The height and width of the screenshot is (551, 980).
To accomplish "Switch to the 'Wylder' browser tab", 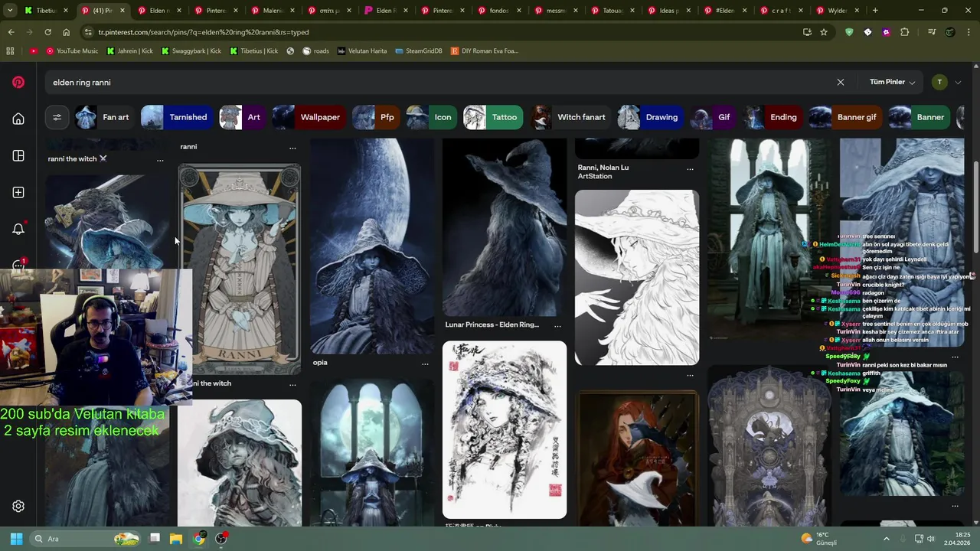I will pos(838,11).
